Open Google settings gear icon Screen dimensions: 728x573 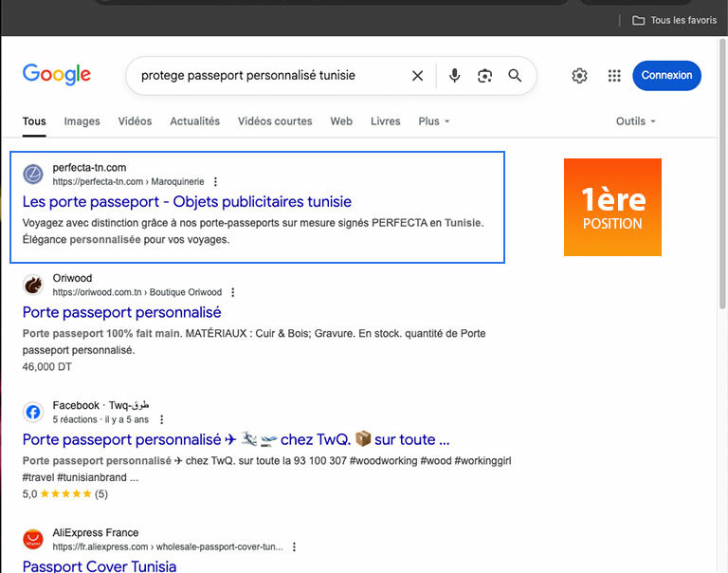579,76
